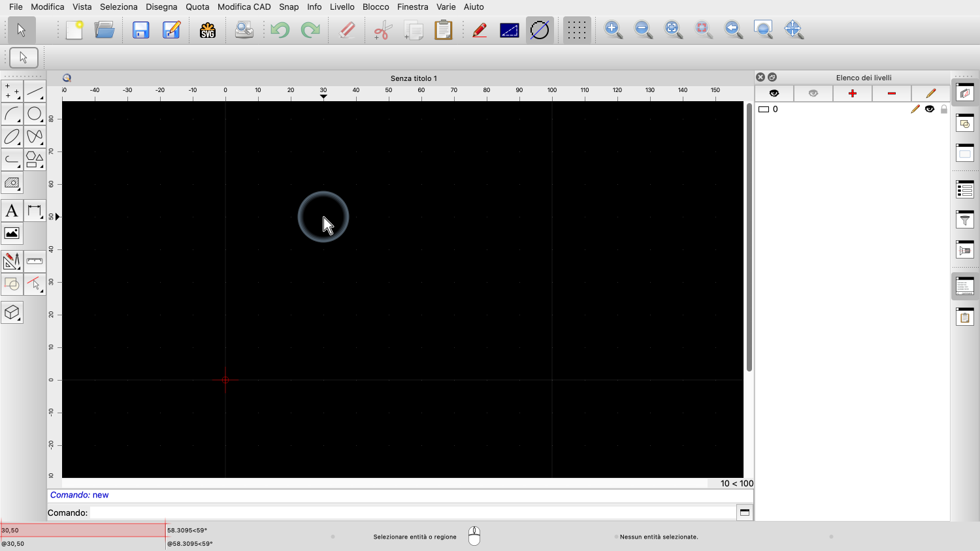Viewport: 980px width, 551px height.
Task: Toggle the grid display button
Action: pyautogui.click(x=576, y=30)
